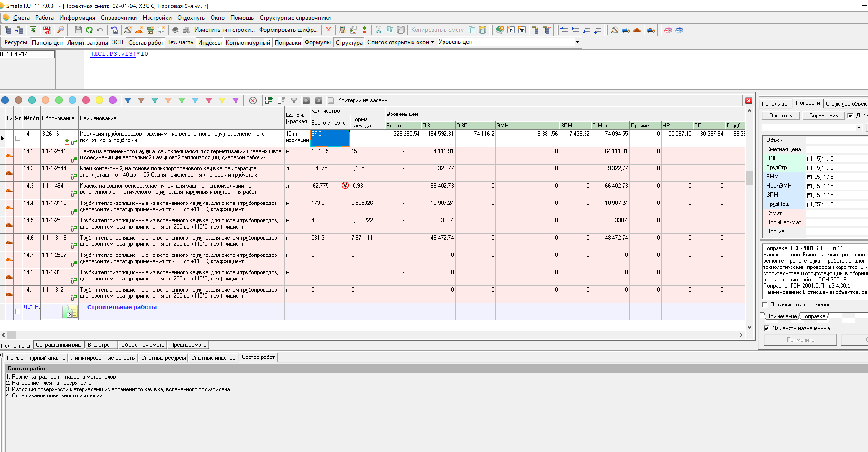Switch to the 'Сметные ресурсы' bottom tab

pyautogui.click(x=163, y=358)
